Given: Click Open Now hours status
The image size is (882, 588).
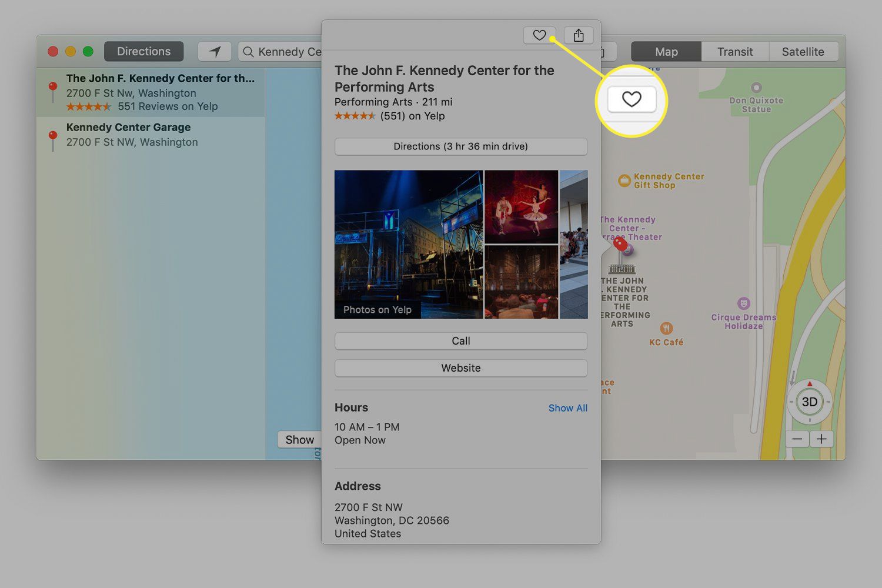Looking at the screenshot, I should (x=360, y=440).
